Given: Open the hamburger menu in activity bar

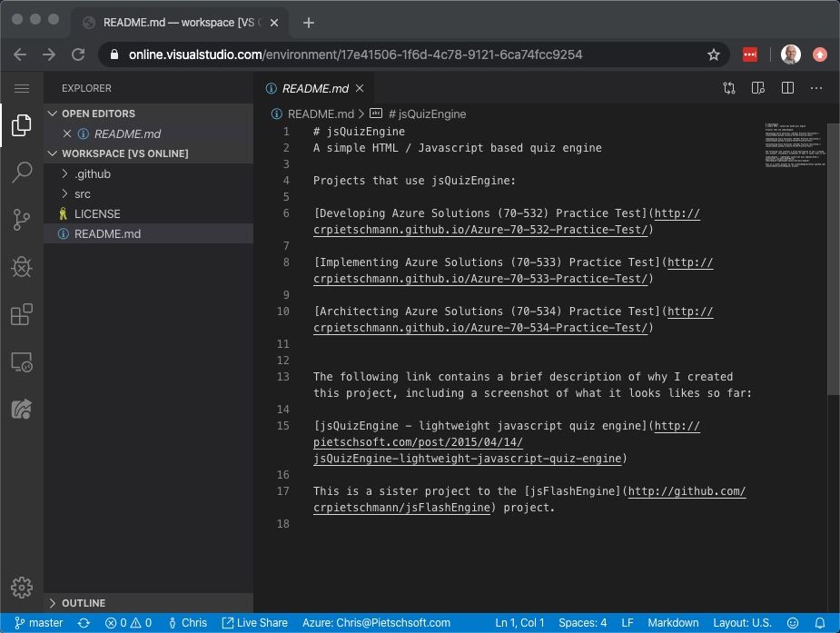Looking at the screenshot, I should pos(22,88).
